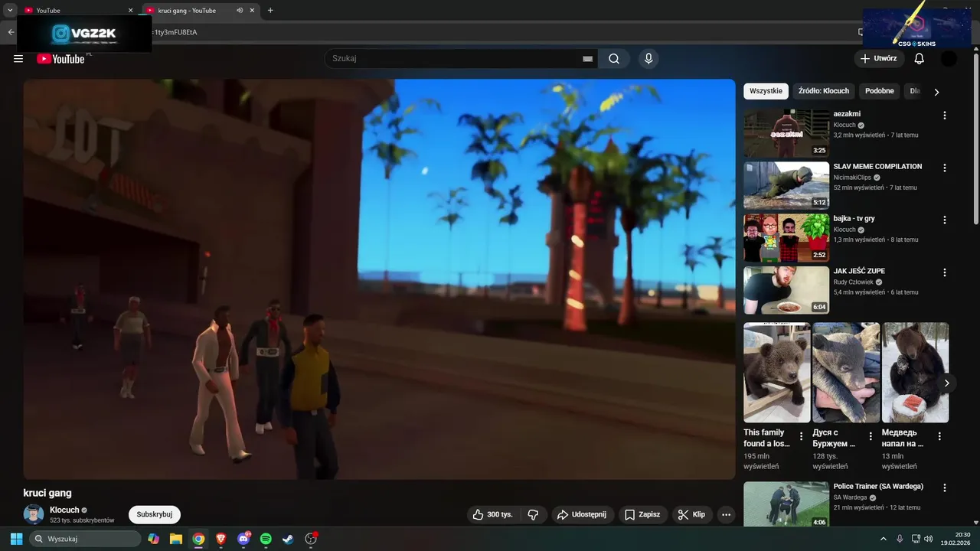
Task: Open the on-screen keyboard in search box
Action: coord(587,59)
